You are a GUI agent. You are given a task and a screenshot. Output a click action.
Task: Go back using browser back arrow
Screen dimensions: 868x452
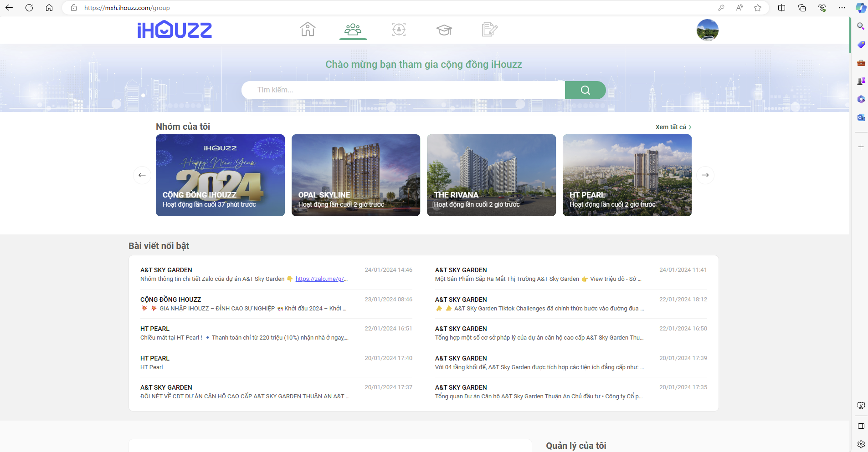pyautogui.click(x=9, y=8)
